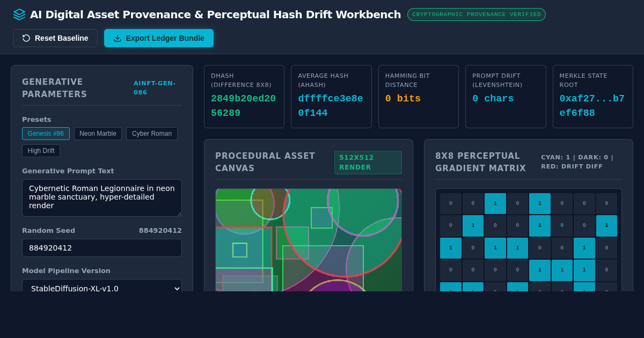Click the Cryptographic Provenance Verified badge
This screenshot has height=338, width=644.
click(477, 14)
